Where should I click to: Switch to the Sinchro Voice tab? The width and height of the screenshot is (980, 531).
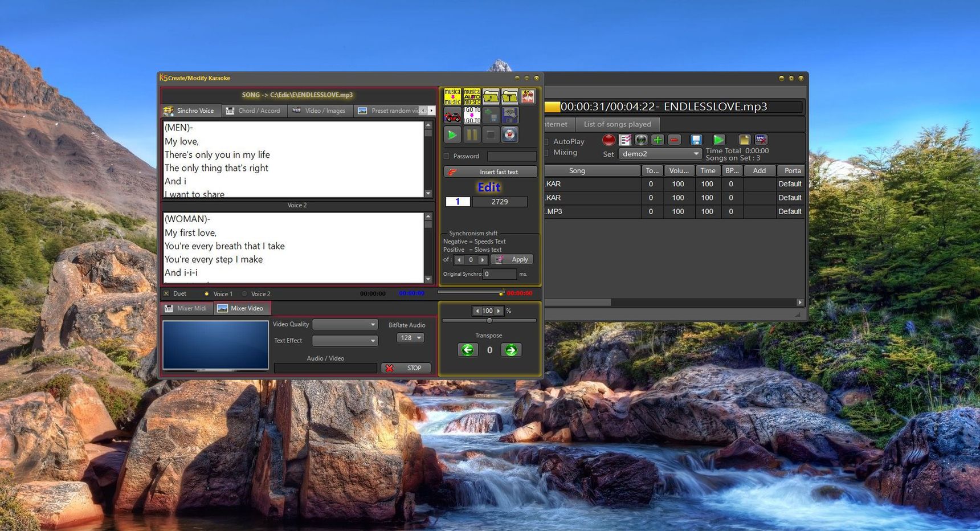pos(189,111)
